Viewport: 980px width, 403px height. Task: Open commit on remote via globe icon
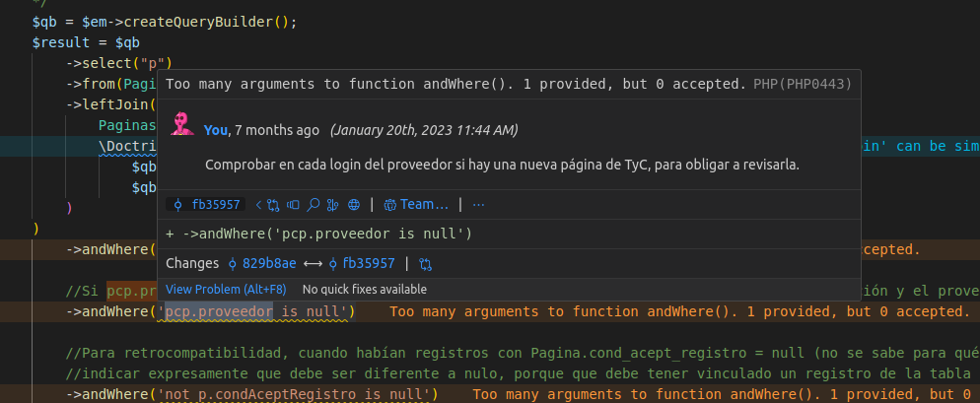(x=353, y=205)
